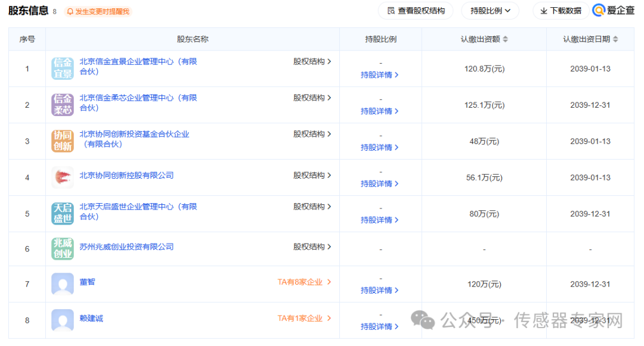Click 赖建诚's avatar icon
644x346 pixels.
63,320
